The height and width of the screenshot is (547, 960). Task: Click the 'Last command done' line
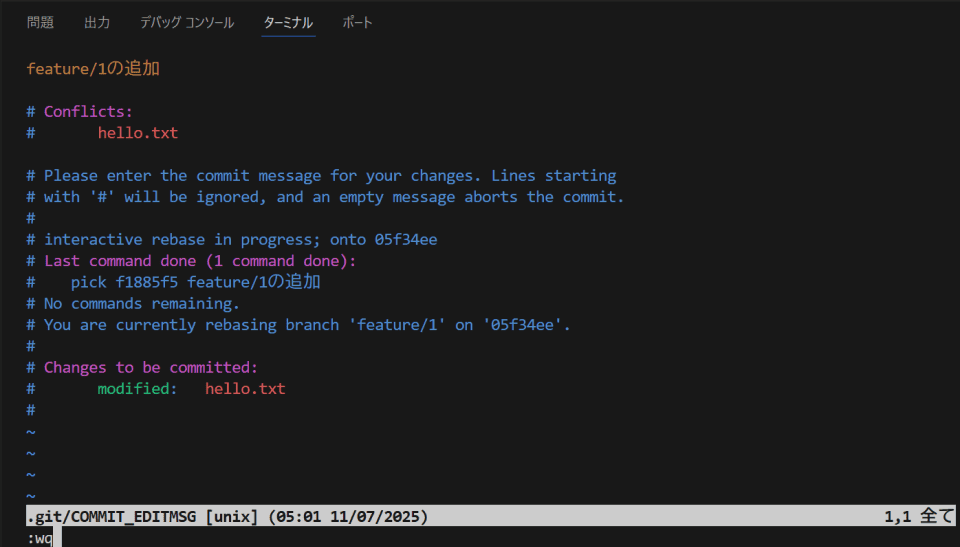pyautogui.click(x=191, y=261)
